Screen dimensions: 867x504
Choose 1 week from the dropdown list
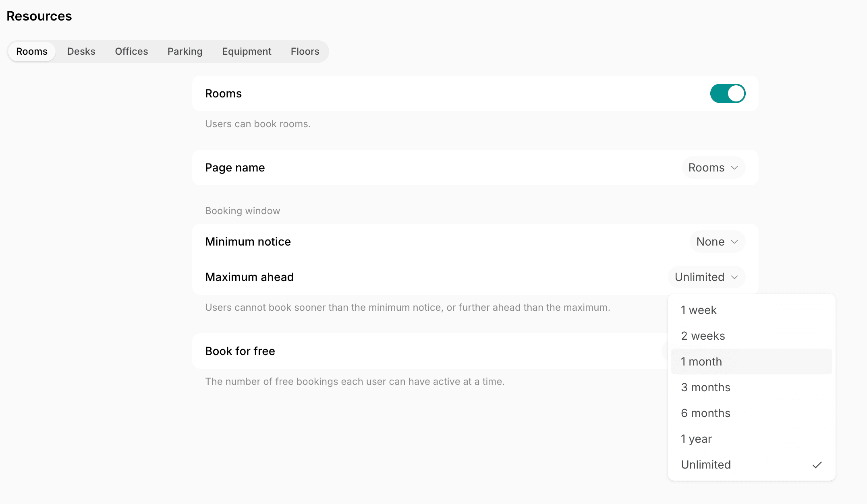point(751,310)
